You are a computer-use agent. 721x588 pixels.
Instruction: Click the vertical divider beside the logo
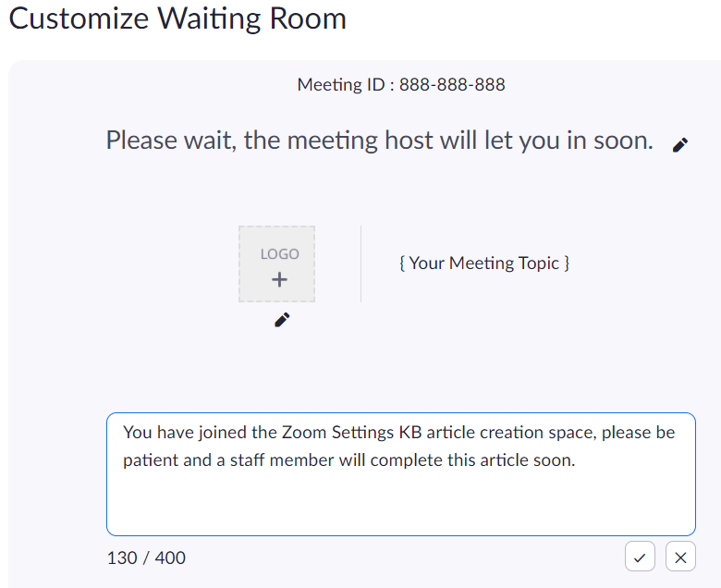[360, 264]
